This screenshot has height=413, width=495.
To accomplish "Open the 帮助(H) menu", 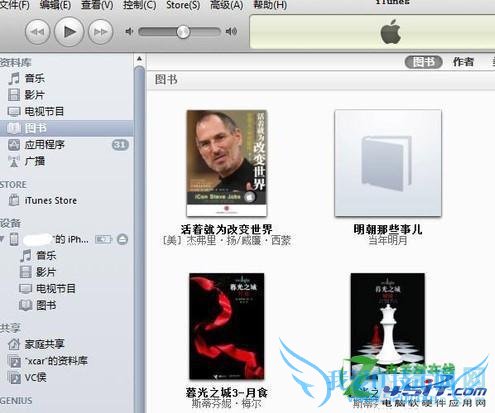I will pyautogui.click(x=270, y=5).
